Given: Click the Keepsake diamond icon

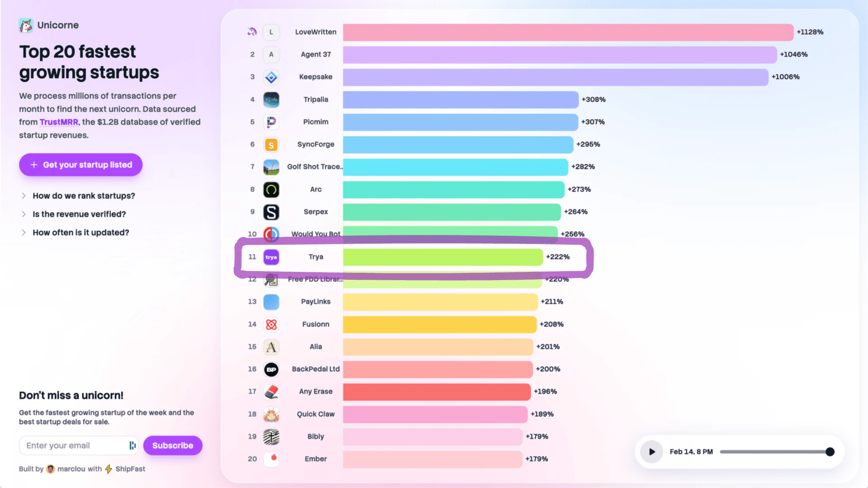Looking at the screenshot, I should tap(271, 77).
